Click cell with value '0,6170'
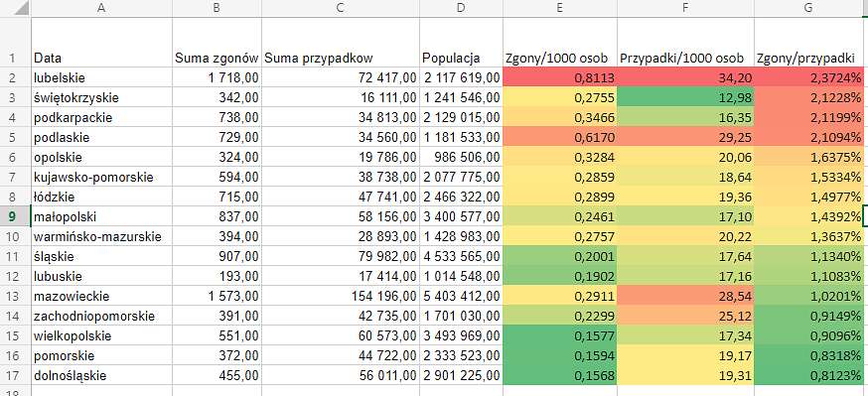The image size is (868, 396). tap(560, 137)
